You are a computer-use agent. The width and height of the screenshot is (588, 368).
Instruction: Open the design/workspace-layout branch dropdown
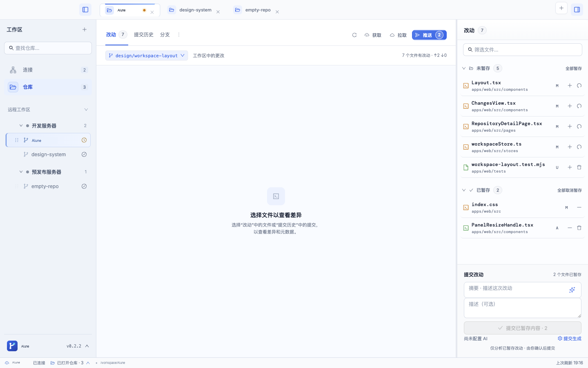pyautogui.click(x=147, y=56)
